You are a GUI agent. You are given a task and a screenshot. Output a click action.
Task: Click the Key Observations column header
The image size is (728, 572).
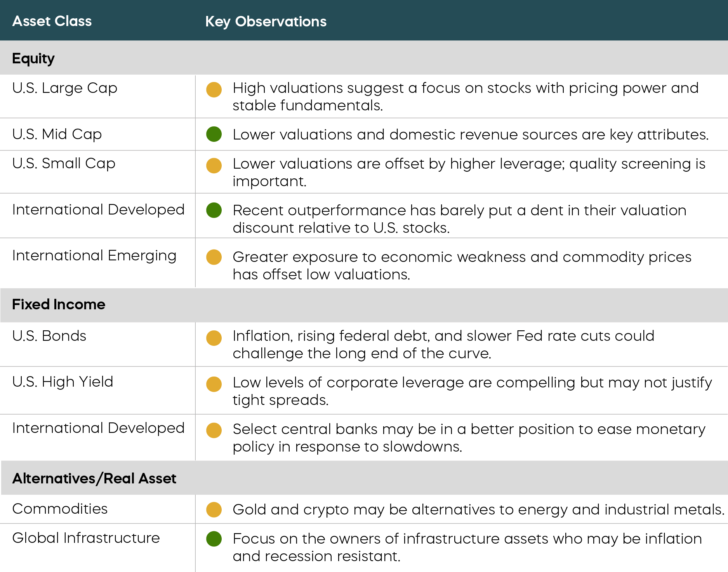(266, 21)
